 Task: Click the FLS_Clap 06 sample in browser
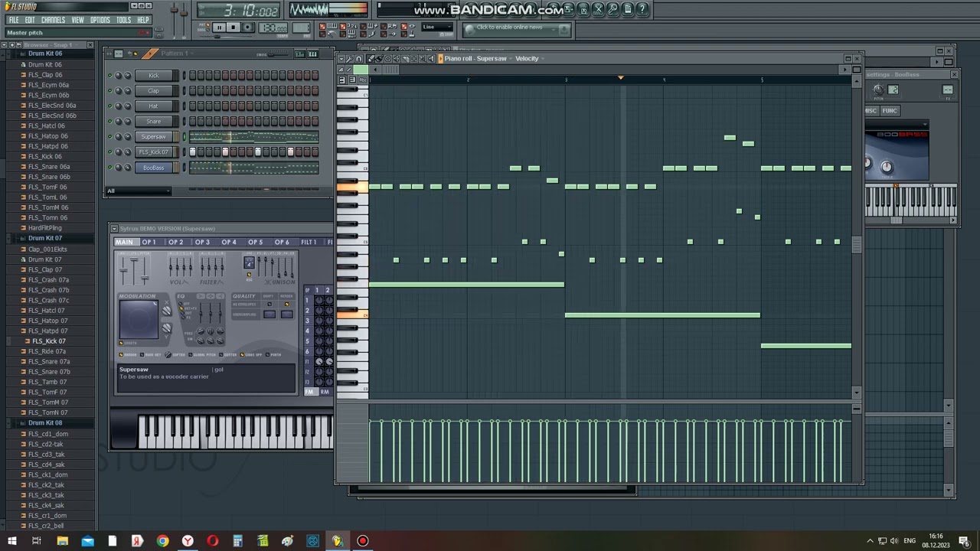click(x=45, y=75)
